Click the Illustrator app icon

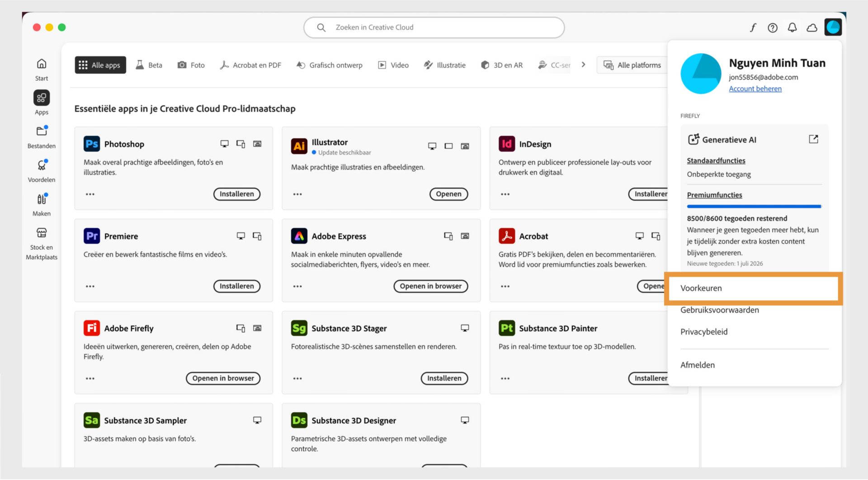299,146
